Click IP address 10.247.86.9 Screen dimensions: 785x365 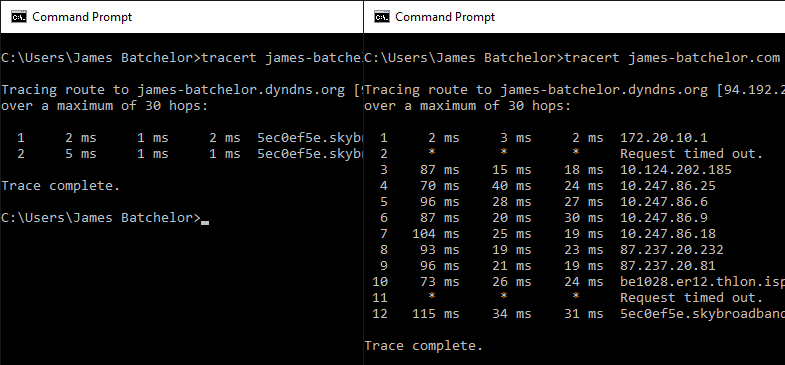point(664,218)
